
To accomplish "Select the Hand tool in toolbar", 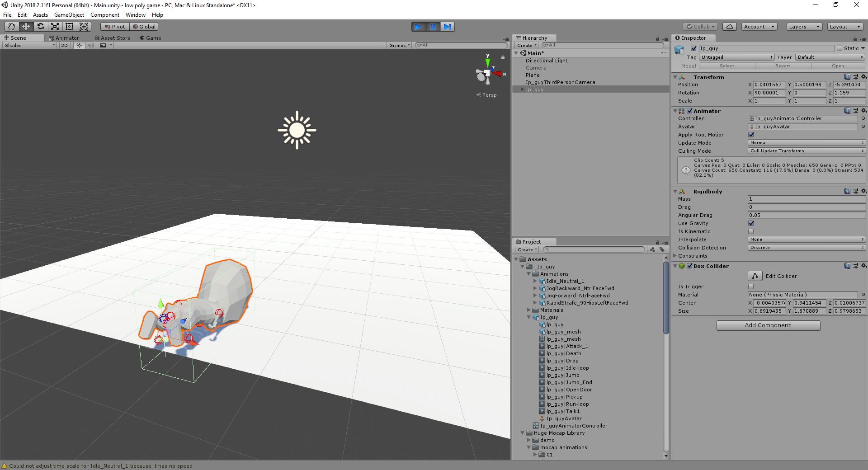I will click(11, 27).
